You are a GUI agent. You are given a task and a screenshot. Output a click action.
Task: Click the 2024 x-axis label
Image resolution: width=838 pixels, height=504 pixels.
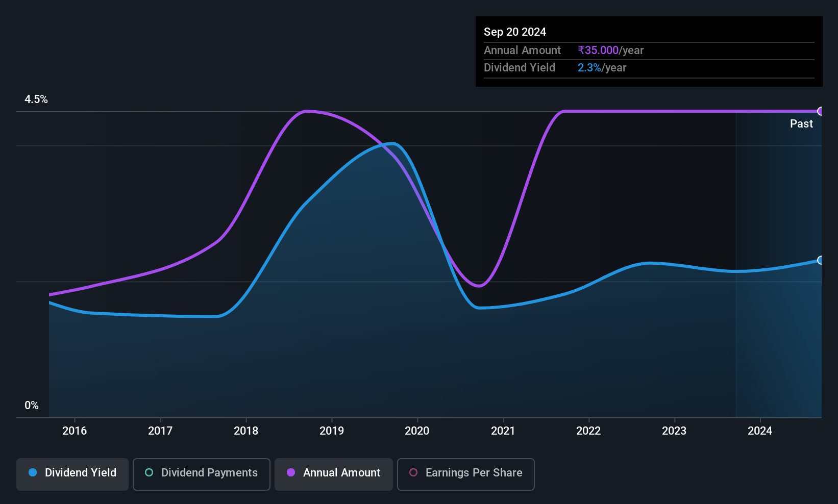(x=760, y=431)
